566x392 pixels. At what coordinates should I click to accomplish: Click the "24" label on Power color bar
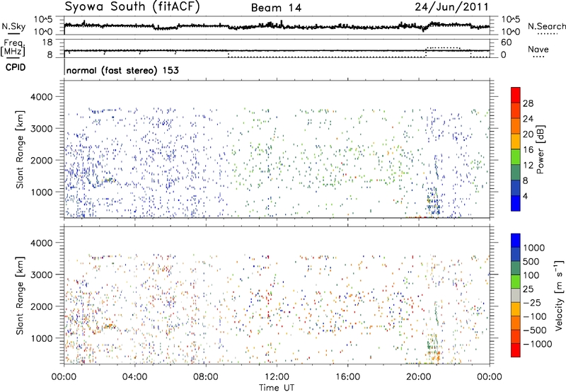(528, 119)
